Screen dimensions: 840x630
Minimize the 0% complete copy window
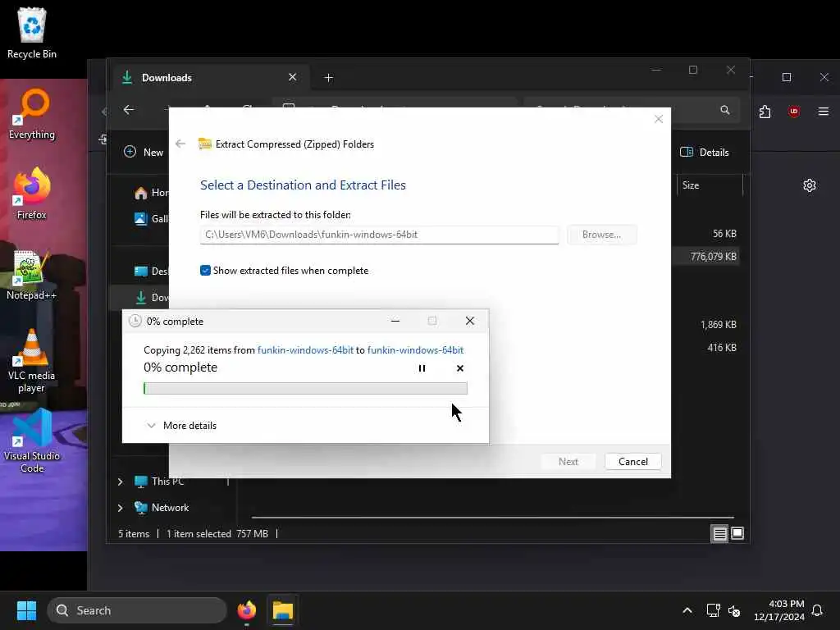(x=395, y=321)
